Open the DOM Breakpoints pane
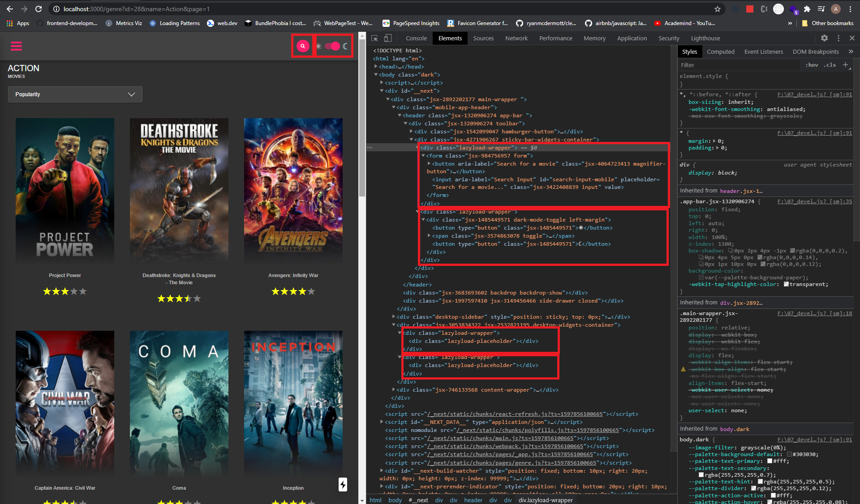 point(816,52)
